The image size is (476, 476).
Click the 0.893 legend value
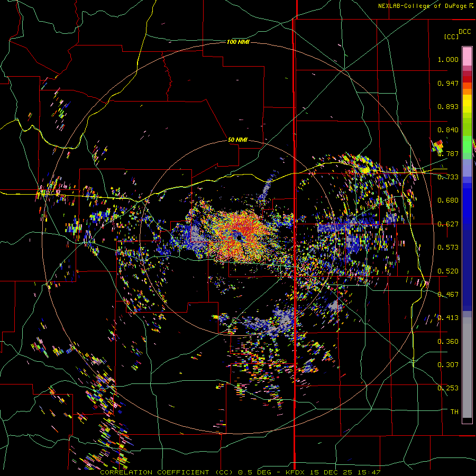tap(448, 106)
